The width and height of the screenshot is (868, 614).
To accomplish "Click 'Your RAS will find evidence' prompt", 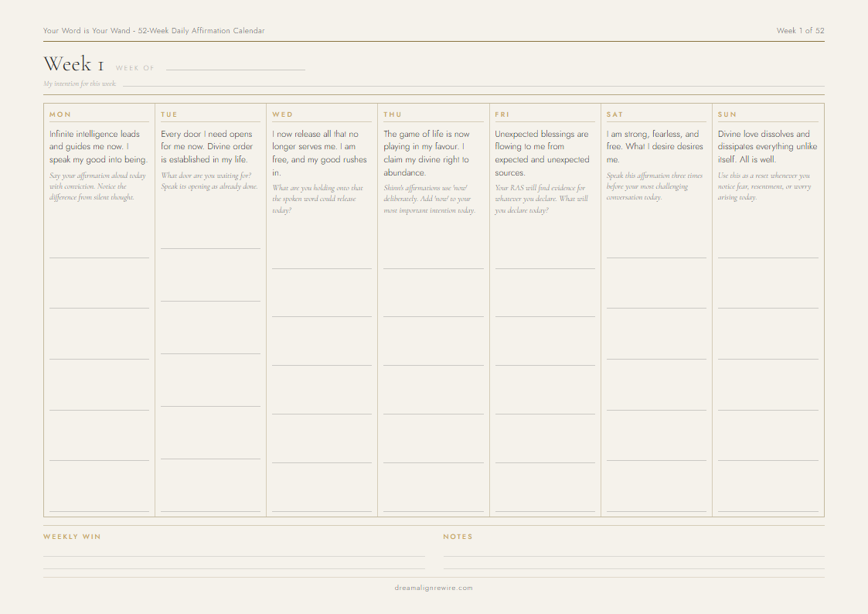I will click(541, 200).
